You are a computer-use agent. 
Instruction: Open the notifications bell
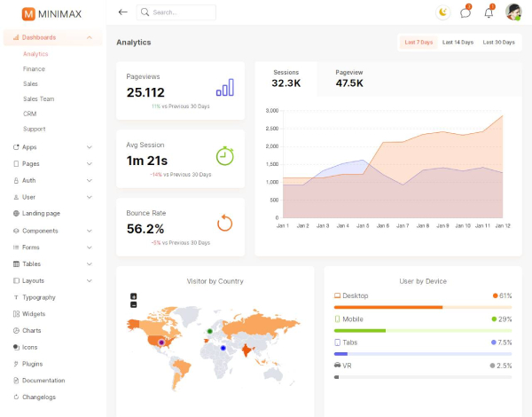[x=489, y=12]
